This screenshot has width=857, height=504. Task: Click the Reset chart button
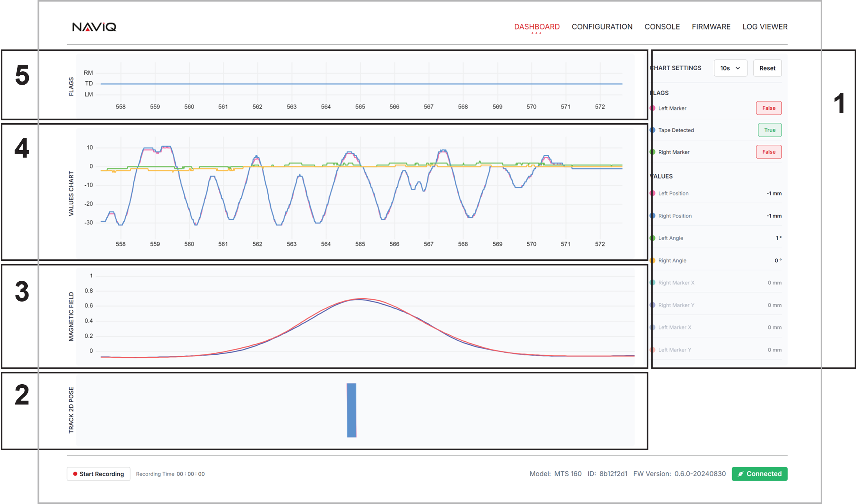pyautogui.click(x=767, y=68)
